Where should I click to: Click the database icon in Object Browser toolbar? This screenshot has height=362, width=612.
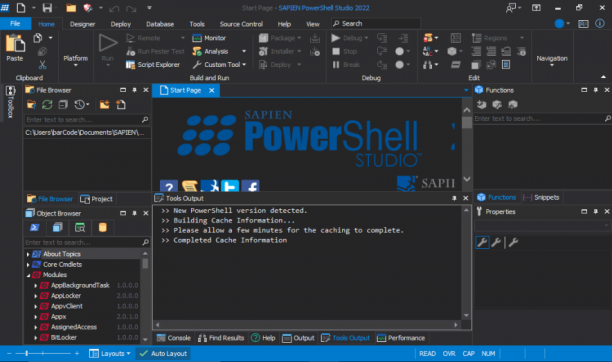[x=103, y=228]
